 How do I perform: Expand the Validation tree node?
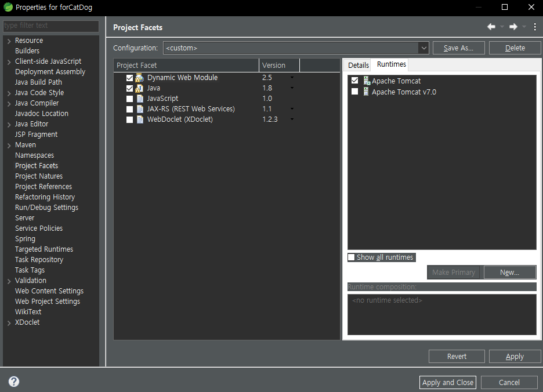click(x=9, y=281)
